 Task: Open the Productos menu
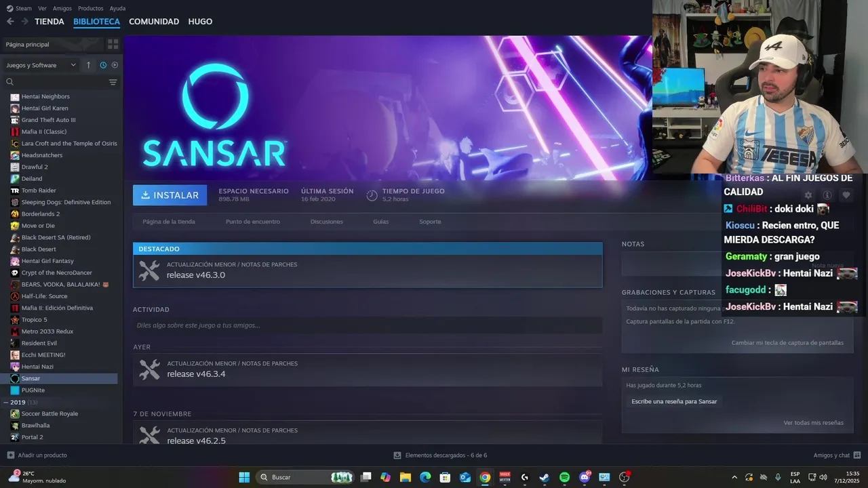(91, 8)
